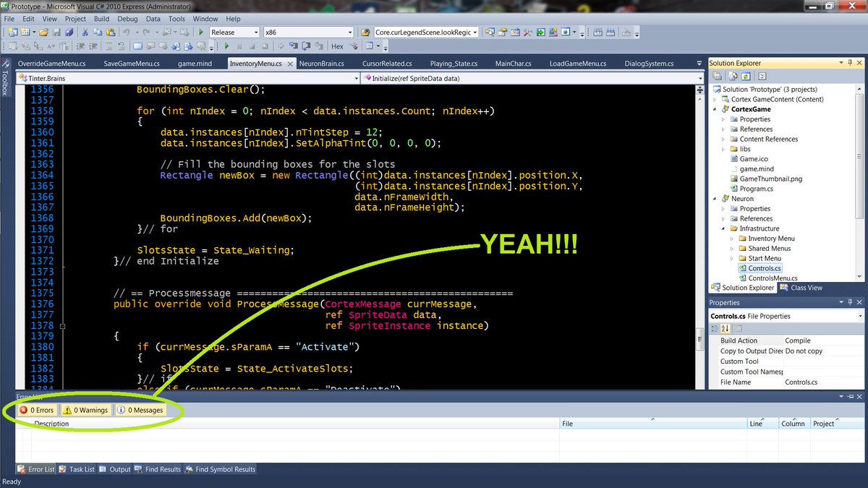Screen dimensions: 868x488
Task: Toggle the 0 Messages filter button
Action: click(x=140, y=410)
